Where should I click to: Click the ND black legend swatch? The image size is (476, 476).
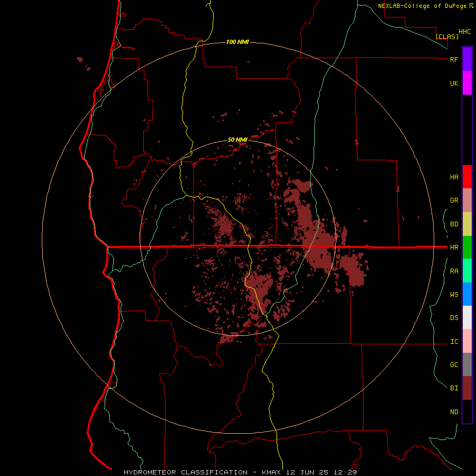[467, 411]
